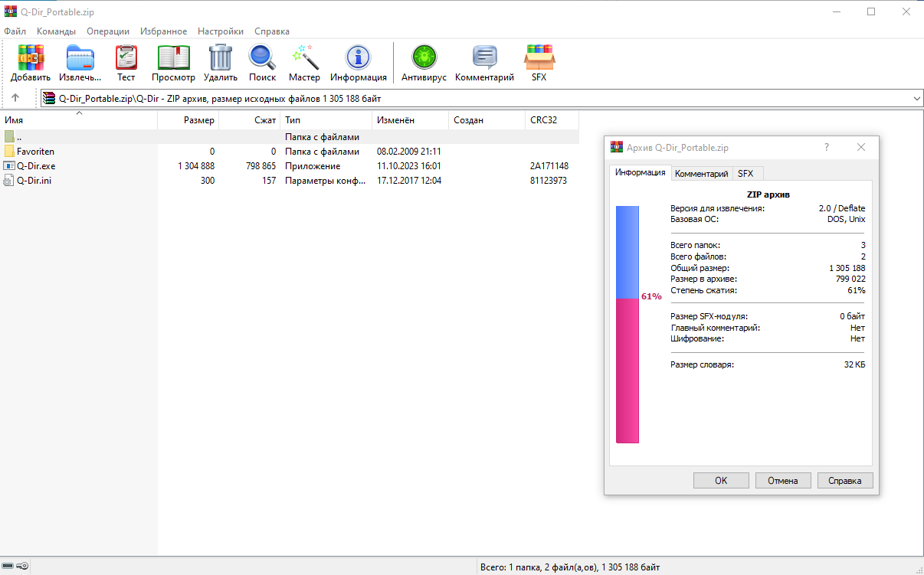Click Степень сжатия label in dialog

703,290
